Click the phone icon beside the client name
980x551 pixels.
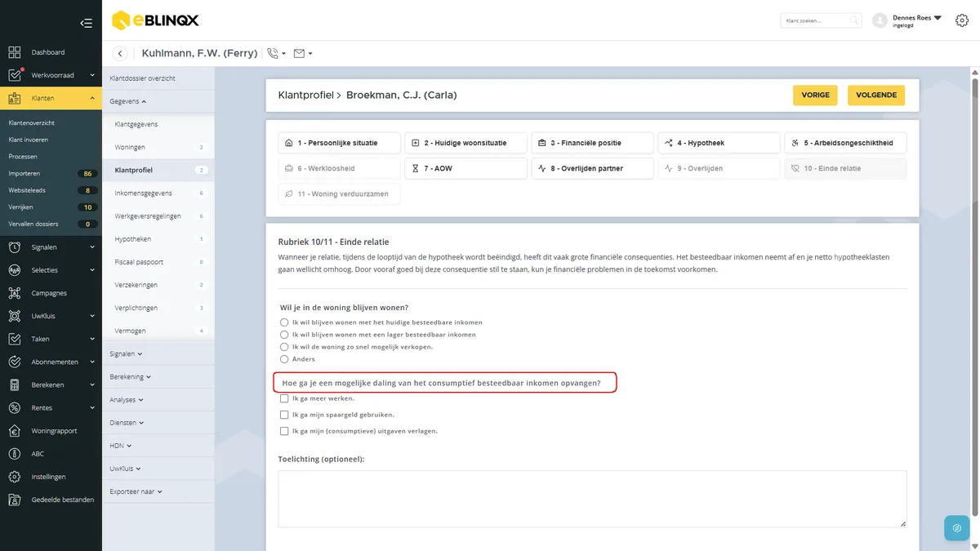273,54
